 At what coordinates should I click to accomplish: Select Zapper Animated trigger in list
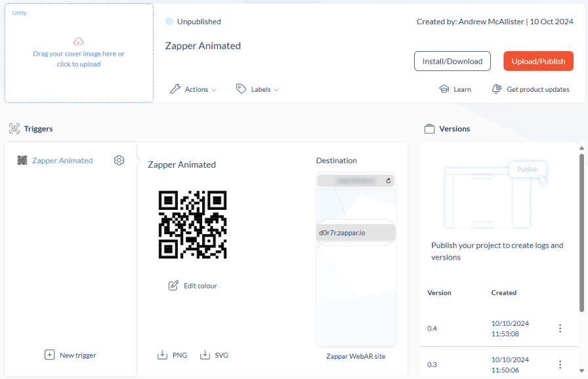click(x=62, y=160)
